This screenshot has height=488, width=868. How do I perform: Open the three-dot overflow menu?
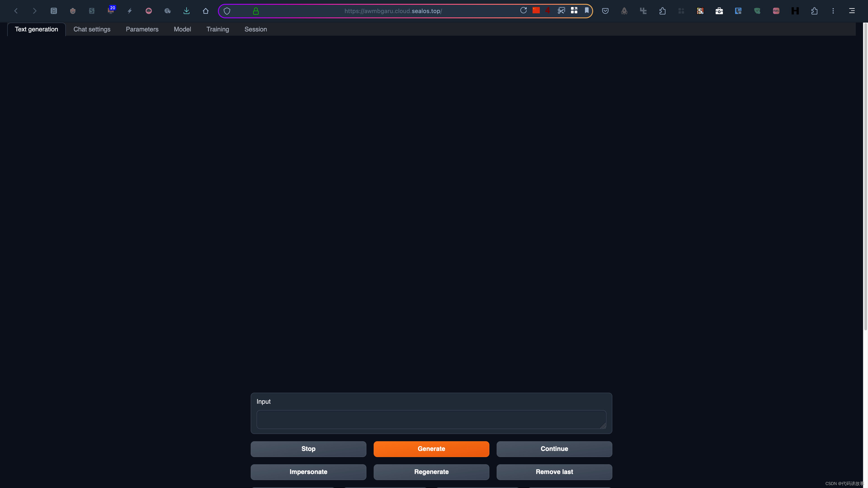coord(833,11)
